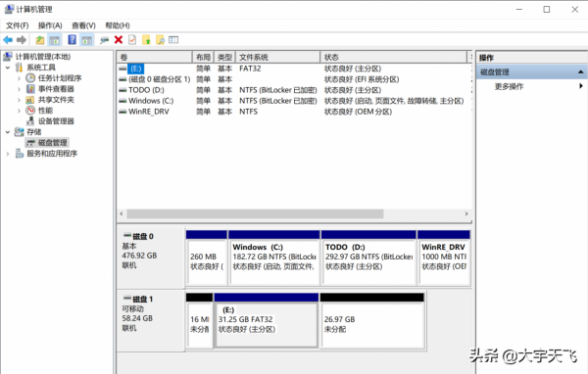Select 服务和应用程序 in the tree

point(52,154)
